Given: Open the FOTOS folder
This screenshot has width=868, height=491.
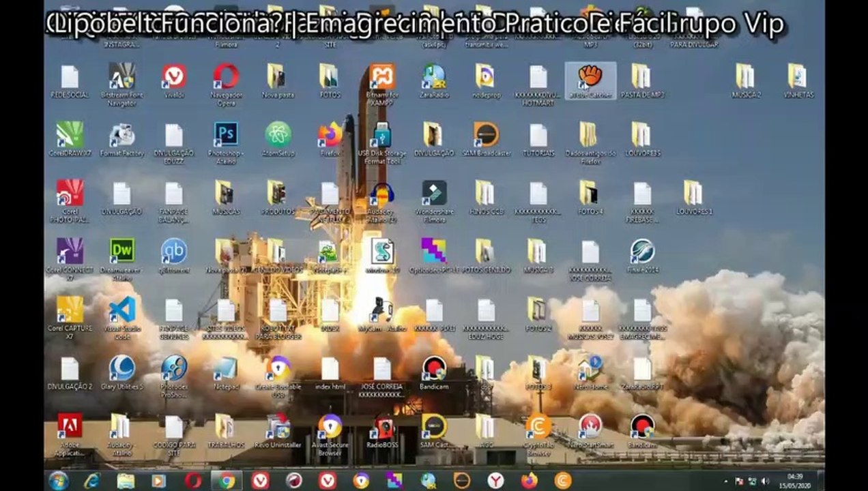Looking at the screenshot, I should [x=330, y=81].
